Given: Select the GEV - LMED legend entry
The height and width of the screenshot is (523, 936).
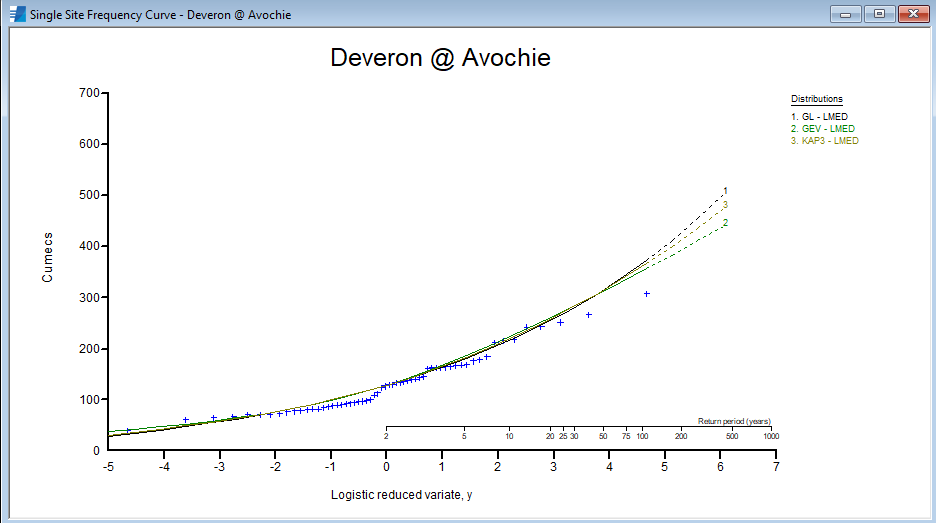Looking at the screenshot, I should click(x=822, y=129).
